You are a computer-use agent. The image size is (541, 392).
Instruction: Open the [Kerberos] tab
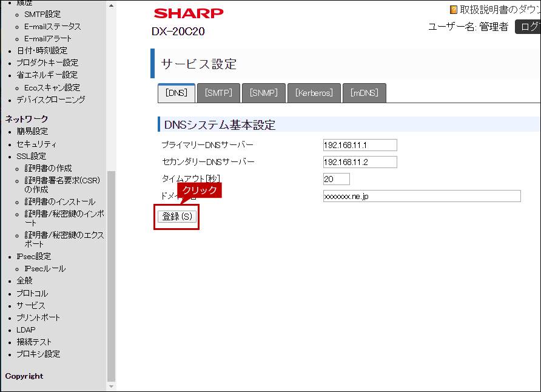314,93
